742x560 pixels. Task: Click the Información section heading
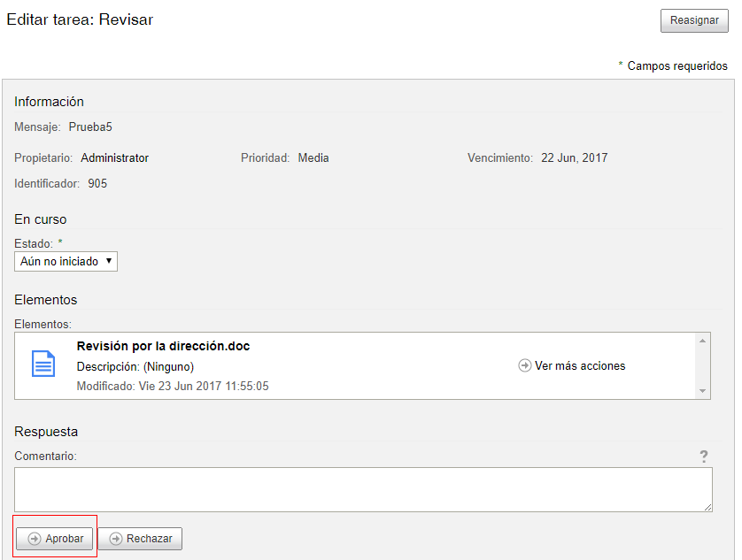pyautogui.click(x=50, y=102)
